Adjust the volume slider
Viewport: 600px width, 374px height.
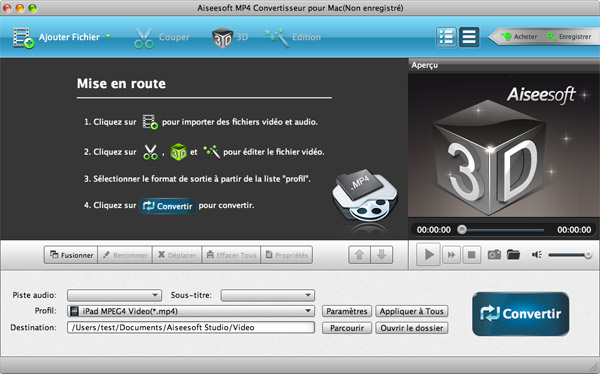pos(570,255)
